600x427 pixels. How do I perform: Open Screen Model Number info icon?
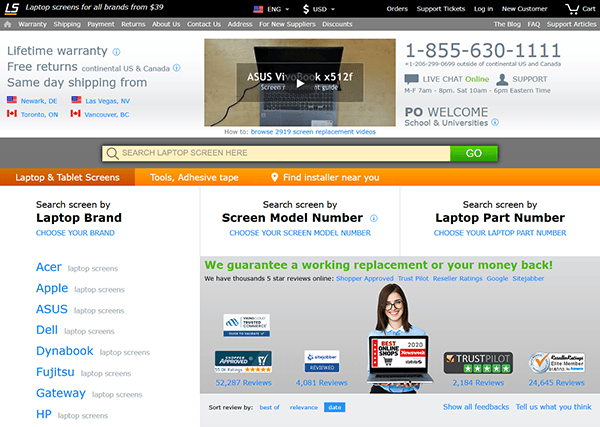click(374, 218)
